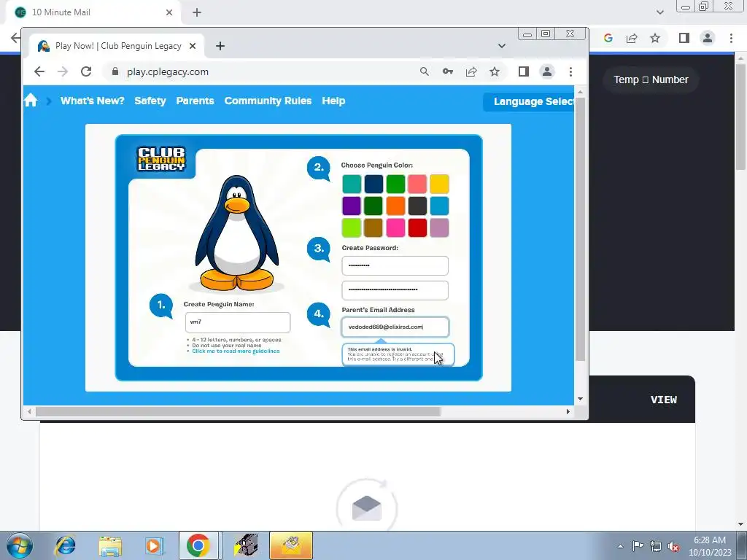Image resolution: width=747 pixels, height=560 pixels.
Task: Click the Parent's Email Address field
Action: 395,327
